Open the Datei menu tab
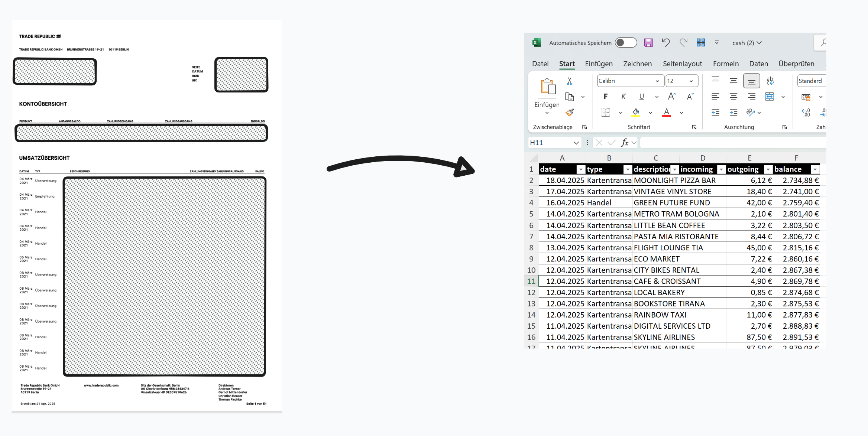Viewport: 868px width, 436px height. [x=540, y=64]
